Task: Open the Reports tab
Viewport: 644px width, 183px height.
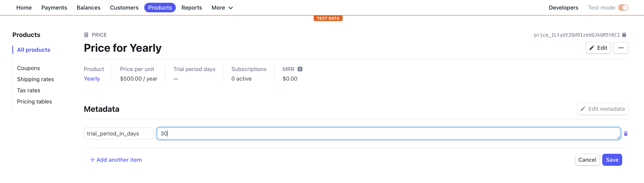Action: [x=191, y=8]
